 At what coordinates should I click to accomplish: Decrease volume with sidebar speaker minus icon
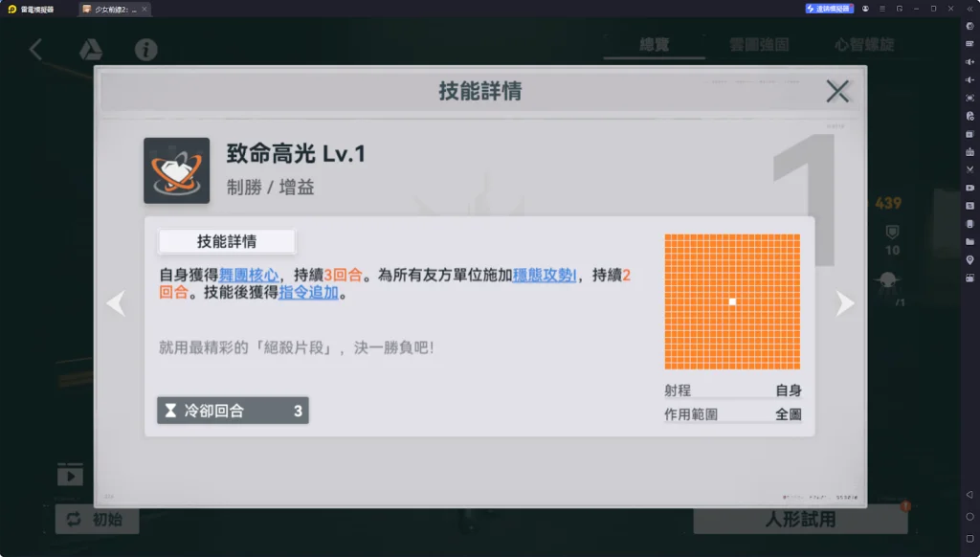[970, 80]
